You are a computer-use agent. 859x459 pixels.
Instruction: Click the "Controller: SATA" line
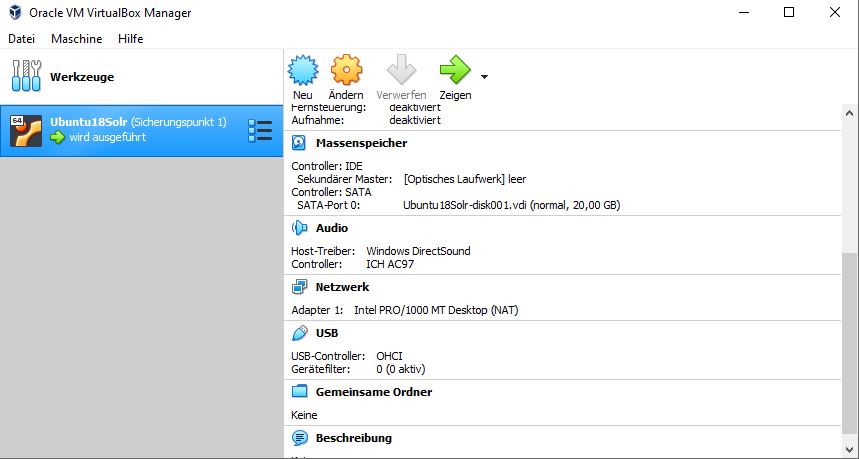tap(331, 192)
